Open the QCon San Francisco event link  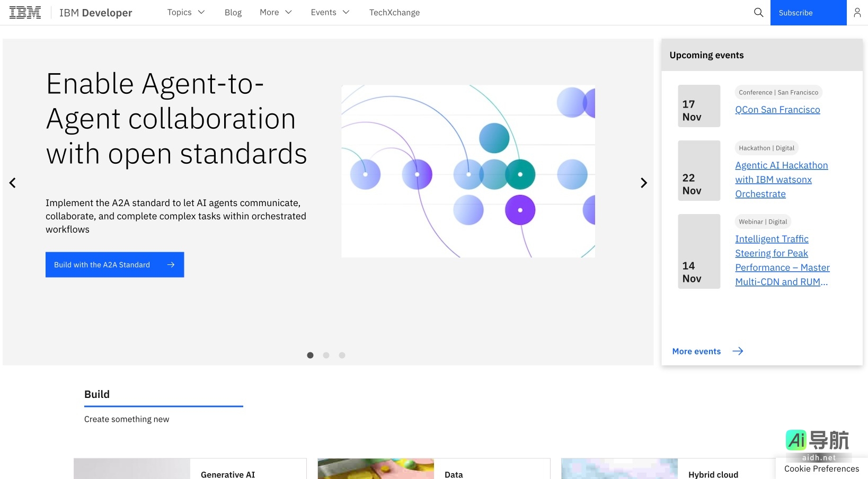777,109
